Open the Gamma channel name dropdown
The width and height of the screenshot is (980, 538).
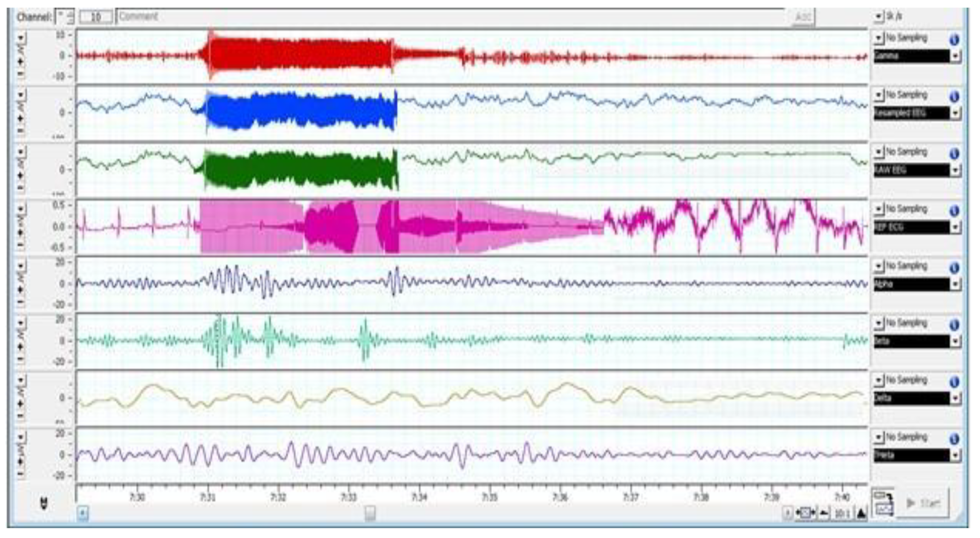pos(955,56)
